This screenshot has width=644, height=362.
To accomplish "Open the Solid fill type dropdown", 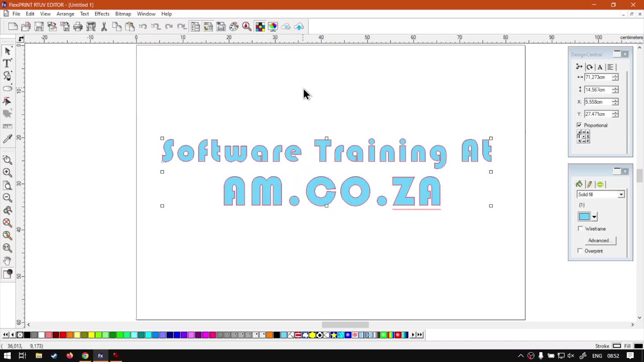I will (x=621, y=194).
